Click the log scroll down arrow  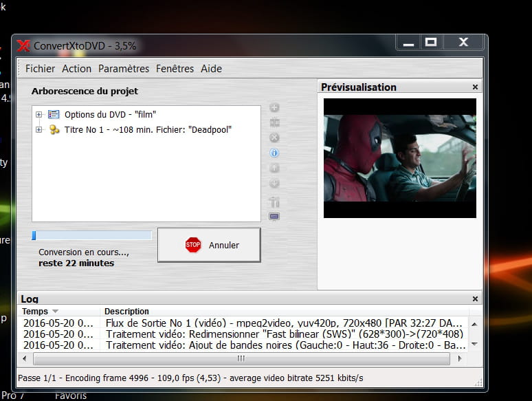[475, 344]
